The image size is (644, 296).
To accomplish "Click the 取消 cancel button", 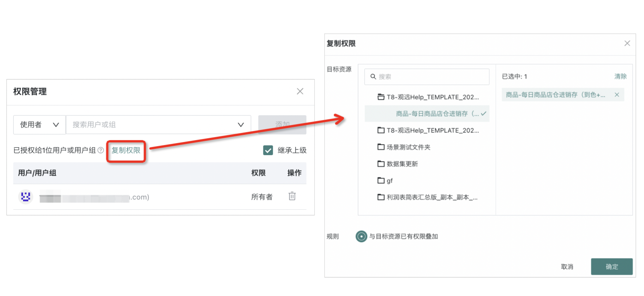I will (567, 267).
